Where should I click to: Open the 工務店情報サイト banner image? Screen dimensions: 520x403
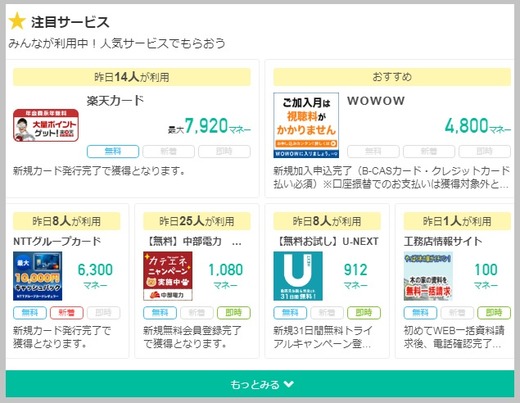pos(428,276)
